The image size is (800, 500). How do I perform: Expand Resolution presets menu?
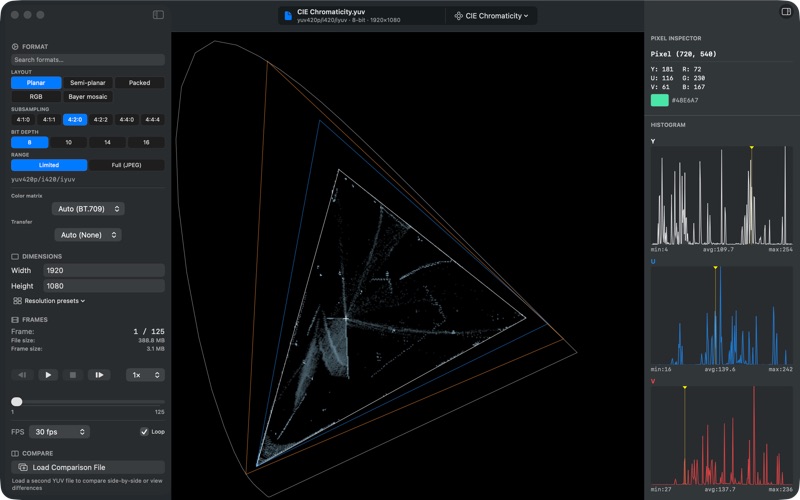(x=49, y=301)
